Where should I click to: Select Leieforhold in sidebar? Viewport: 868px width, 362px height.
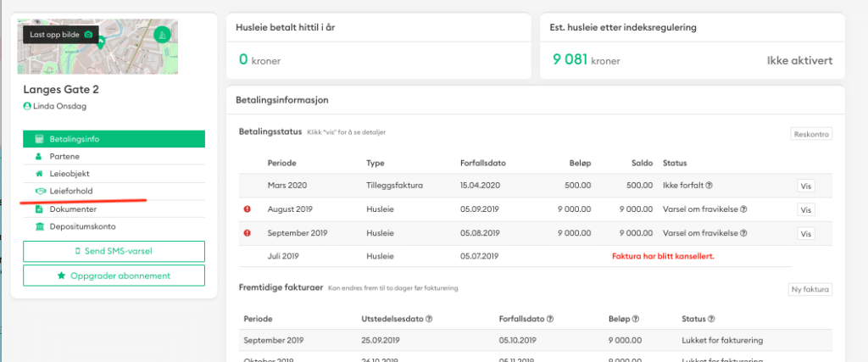[x=114, y=192]
